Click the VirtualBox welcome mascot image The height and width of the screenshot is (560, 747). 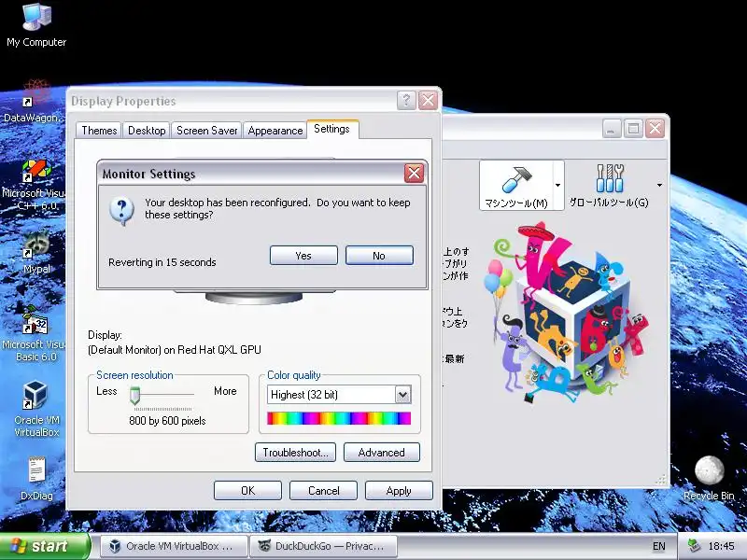pyautogui.click(x=566, y=315)
